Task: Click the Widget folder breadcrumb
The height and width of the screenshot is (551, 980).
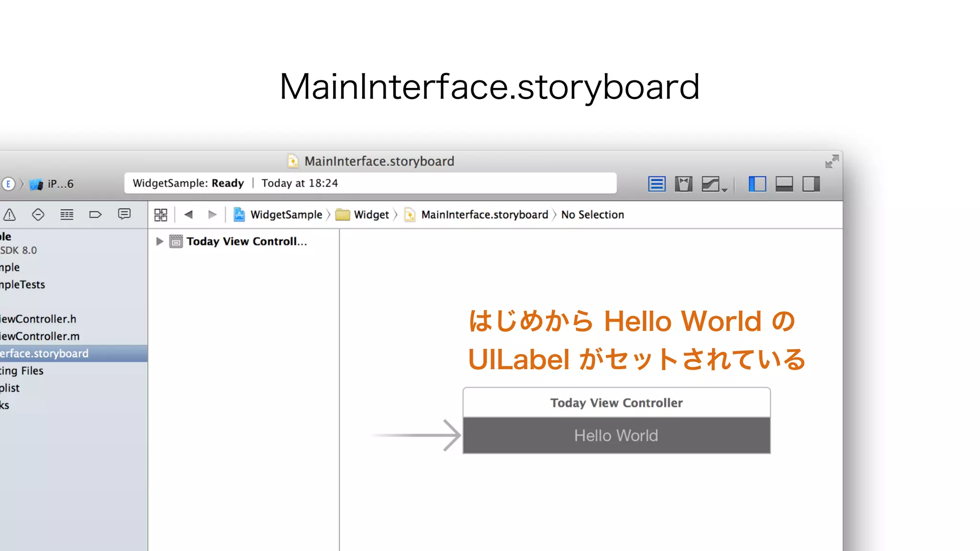Action: (362, 215)
